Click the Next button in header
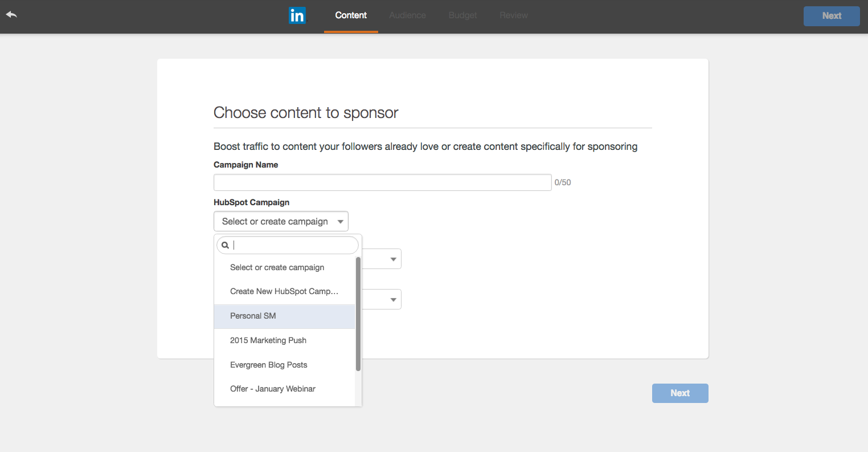 pos(832,16)
